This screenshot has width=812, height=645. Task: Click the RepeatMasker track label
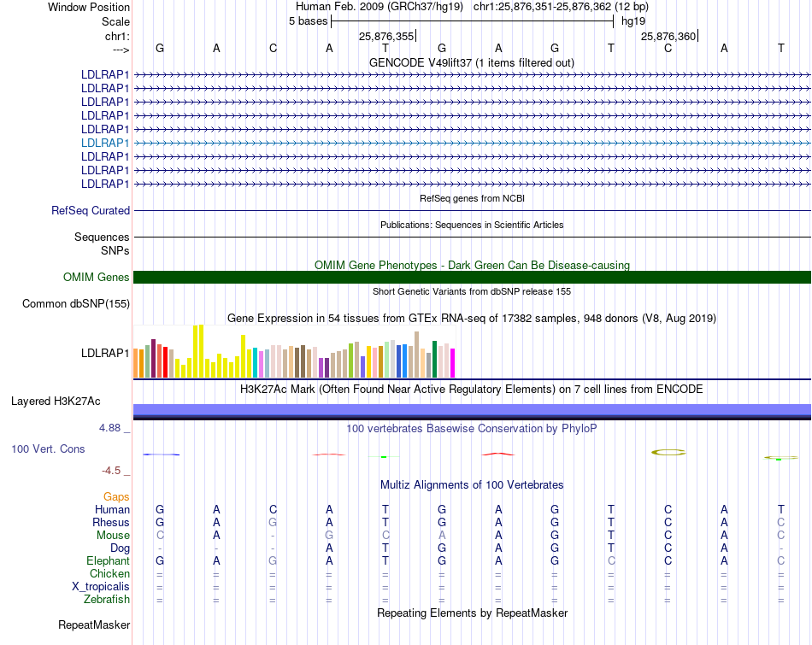tap(94, 624)
